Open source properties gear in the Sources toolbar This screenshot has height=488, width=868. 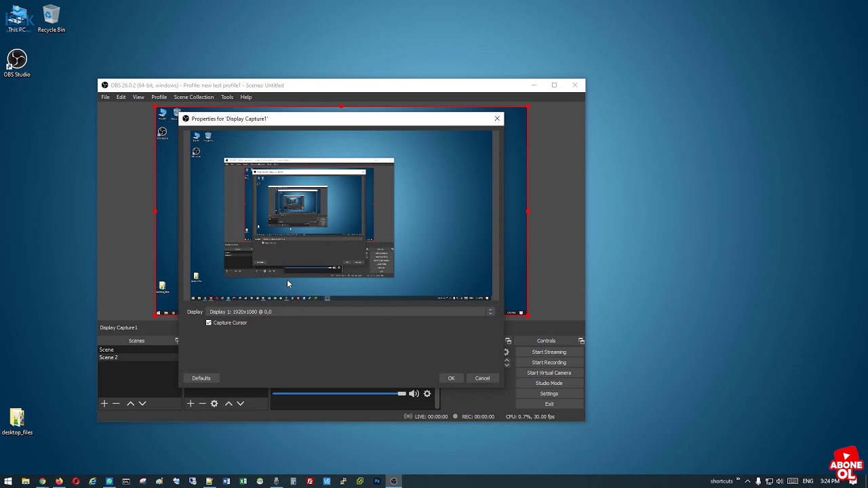214,403
